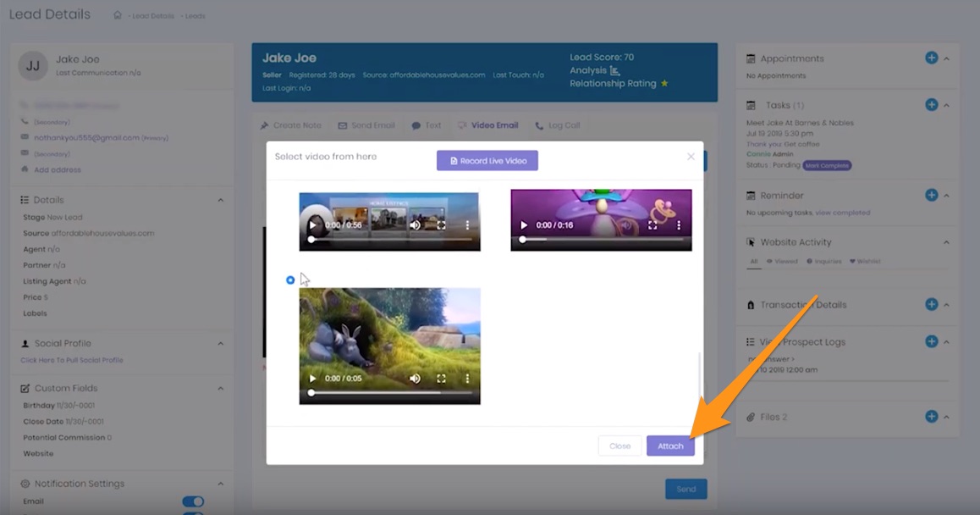Select the All website activity filter
Image resolution: width=980 pixels, height=515 pixels.
754,262
